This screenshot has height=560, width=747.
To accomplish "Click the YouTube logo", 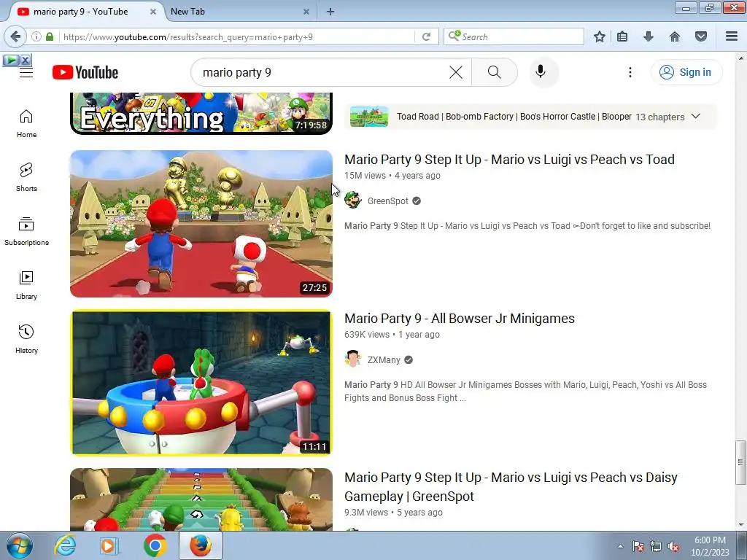I will click(x=85, y=72).
